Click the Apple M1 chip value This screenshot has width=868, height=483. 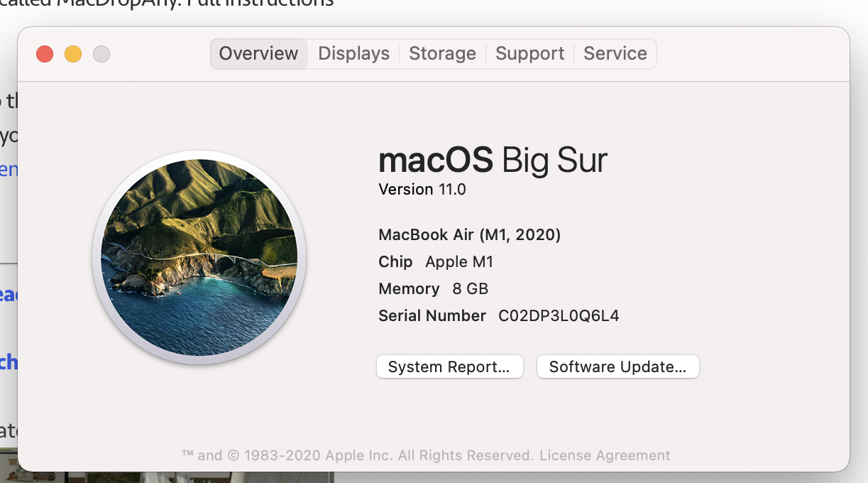point(459,262)
